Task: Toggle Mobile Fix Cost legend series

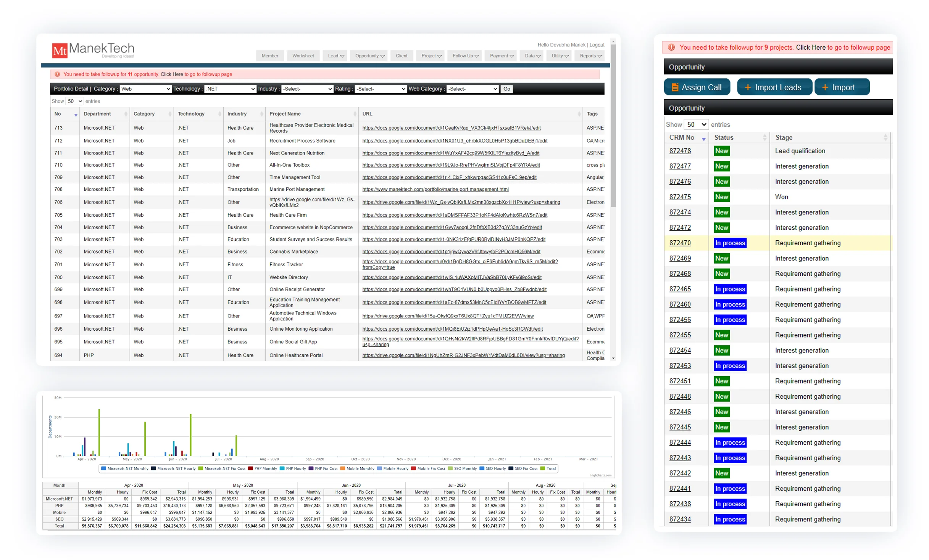Action: (x=428, y=469)
